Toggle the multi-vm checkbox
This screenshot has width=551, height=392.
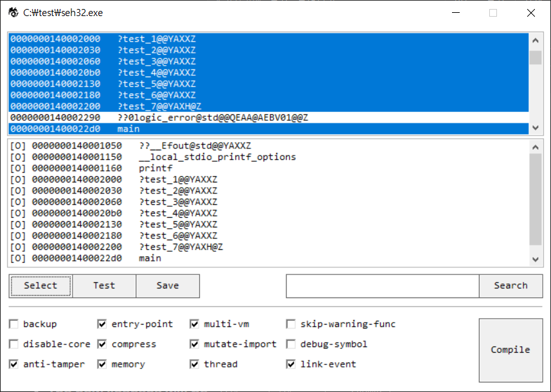click(194, 324)
